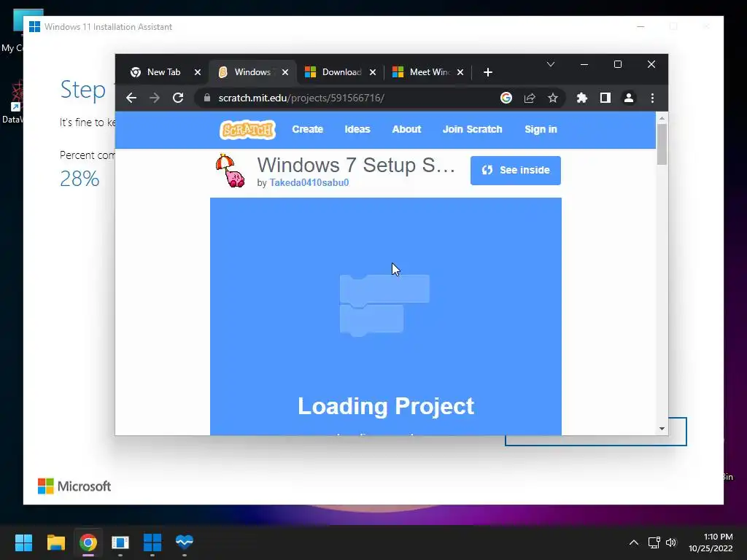Click the Google icon in address bar
747x560 pixels.
click(506, 98)
